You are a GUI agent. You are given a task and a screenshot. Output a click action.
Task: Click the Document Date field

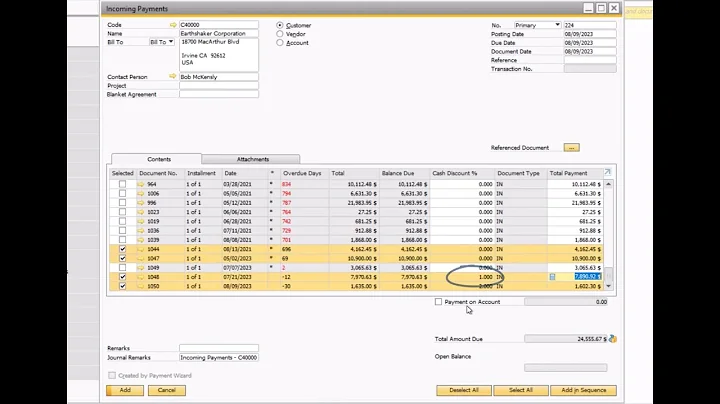tap(590, 51)
